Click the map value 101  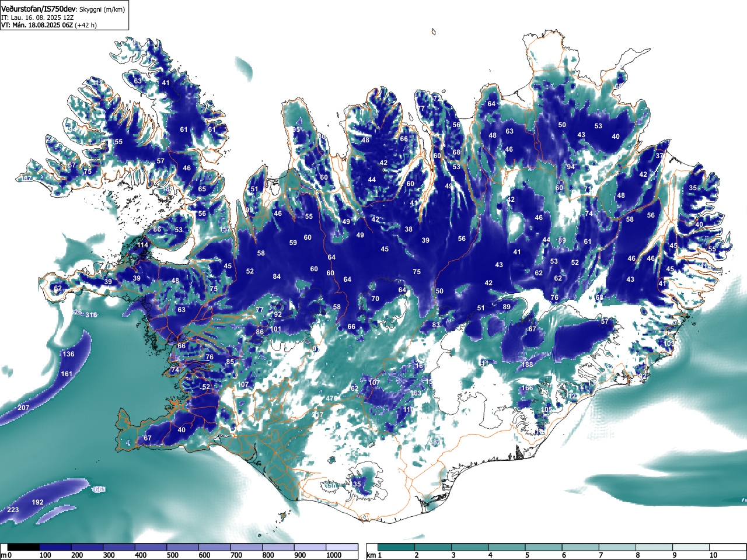coord(275,330)
